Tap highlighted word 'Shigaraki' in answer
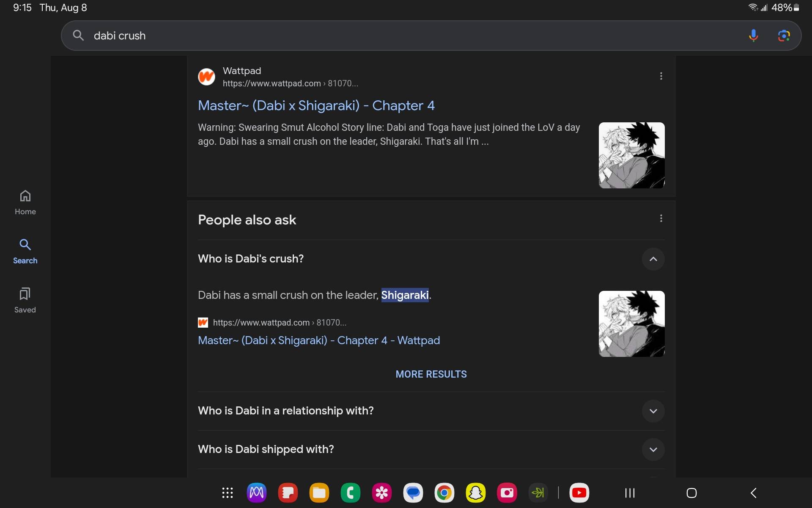812x508 pixels. coord(405,295)
